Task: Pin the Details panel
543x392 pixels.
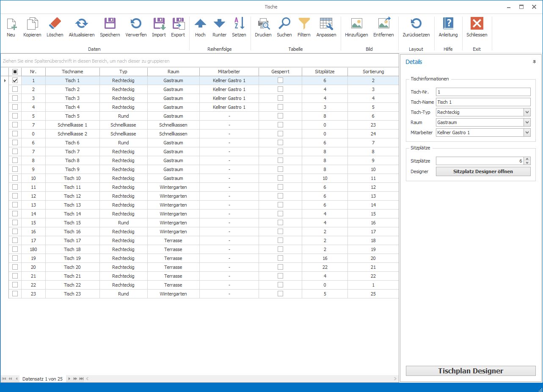Action: (534, 62)
